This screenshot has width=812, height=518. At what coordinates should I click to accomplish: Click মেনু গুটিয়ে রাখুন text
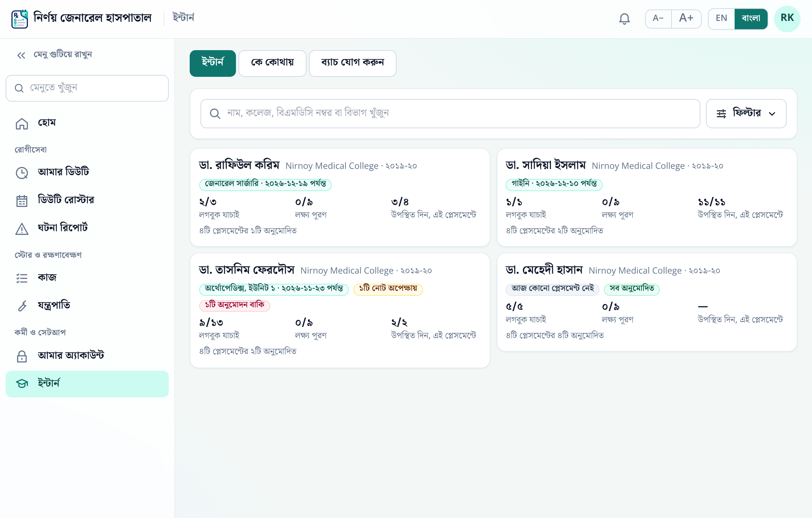click(63, 55)
